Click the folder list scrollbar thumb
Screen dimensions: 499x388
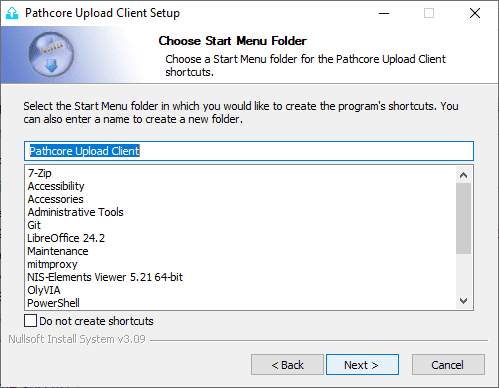pos(463,218)
